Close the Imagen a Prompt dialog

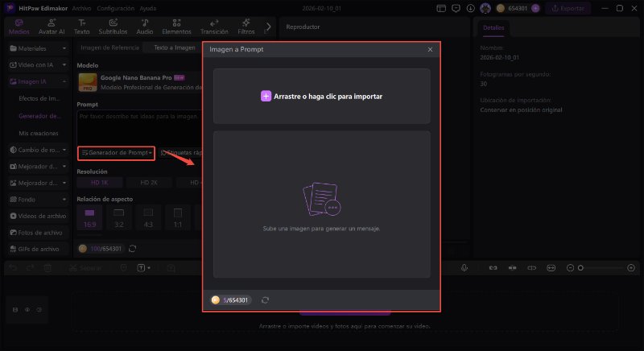(430, 49)
